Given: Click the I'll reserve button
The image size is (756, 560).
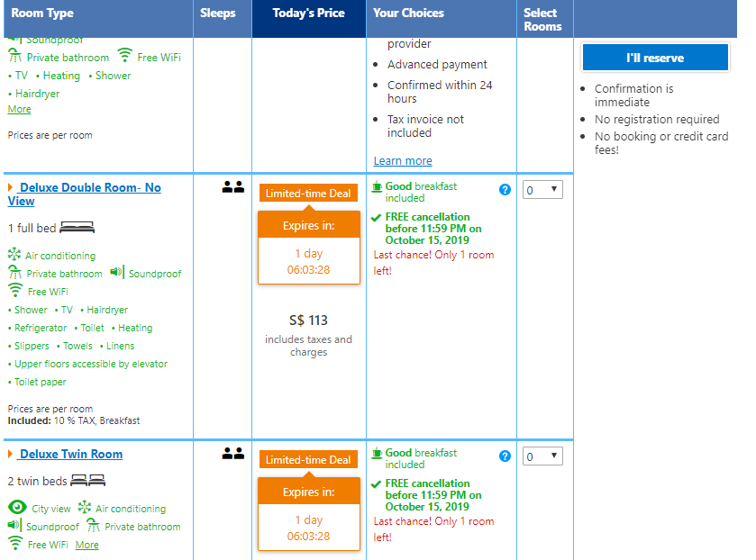Looking at the screenshot, I should [x=655, y=58].
